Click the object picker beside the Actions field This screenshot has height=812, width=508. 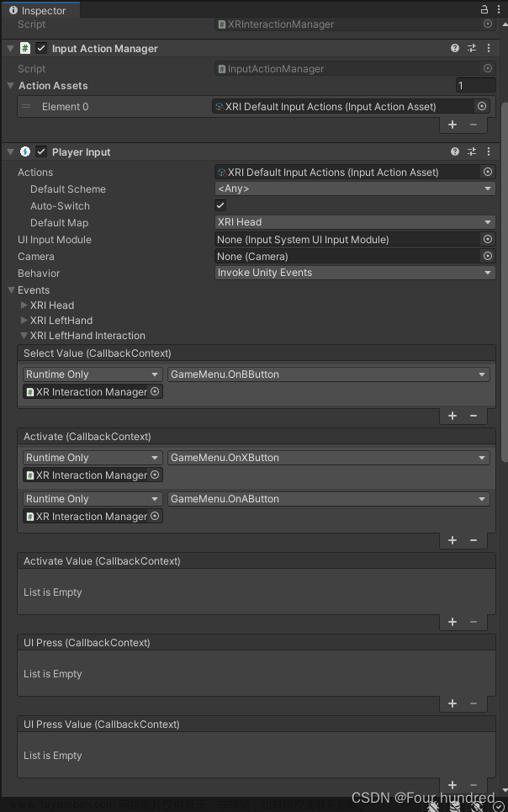[485, 172]
